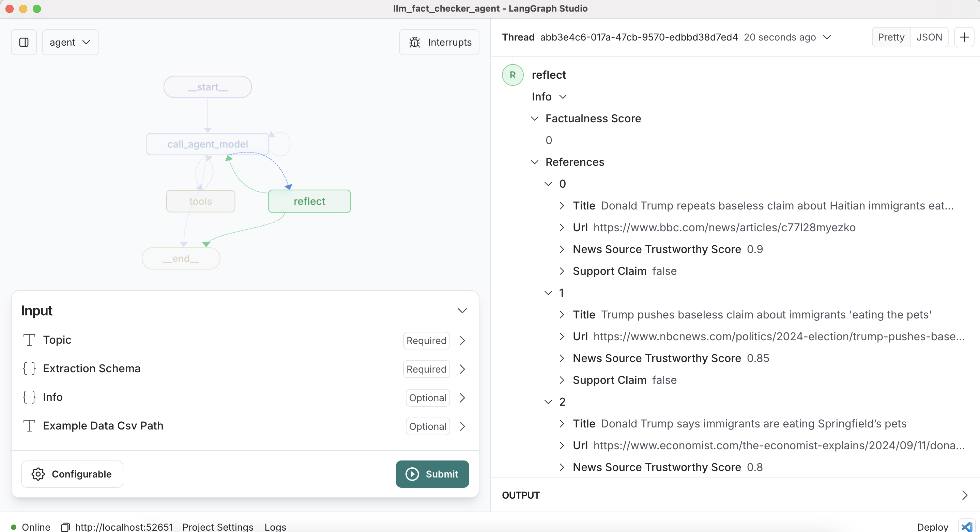The height and width of the screenshot is (532, 980).
Task: Open Project Settings in status bar
Action: point(218,527)
